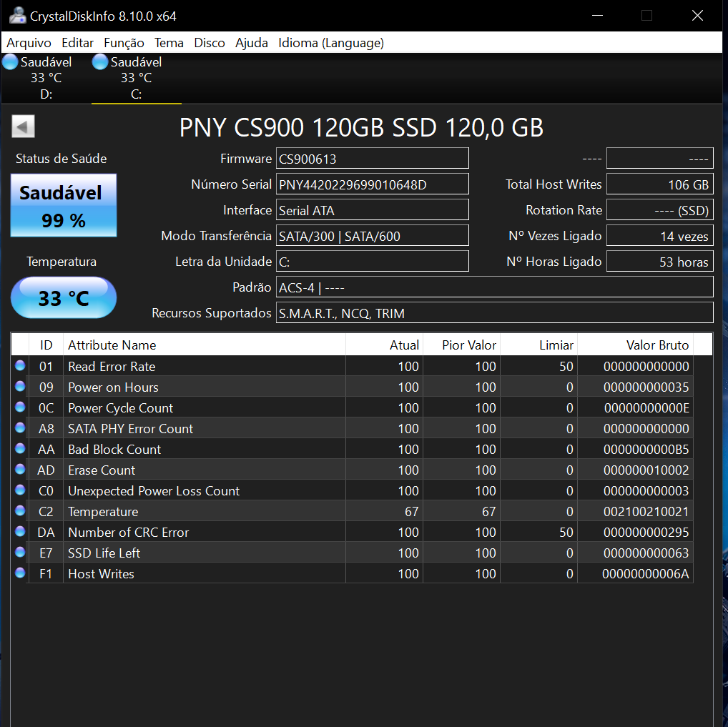This screenshot has height=727, width=728.
Task: Click the status dot for Power on Hours
Action: (x=20, y=386)
